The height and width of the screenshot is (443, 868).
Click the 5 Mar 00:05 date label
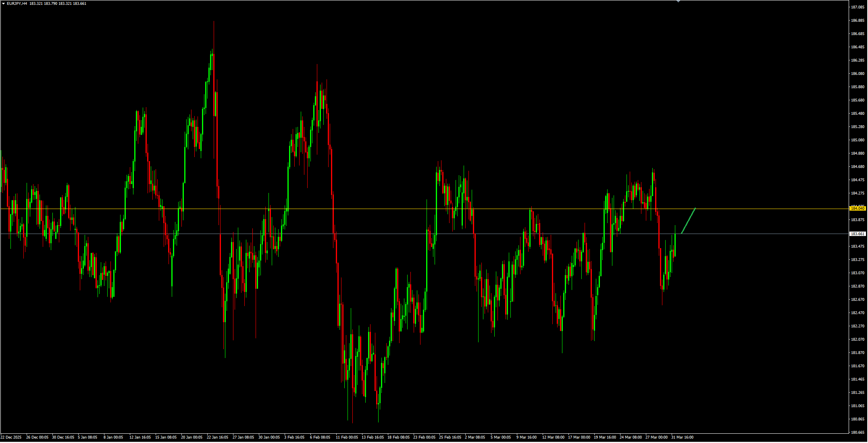(x=501, y=437)
